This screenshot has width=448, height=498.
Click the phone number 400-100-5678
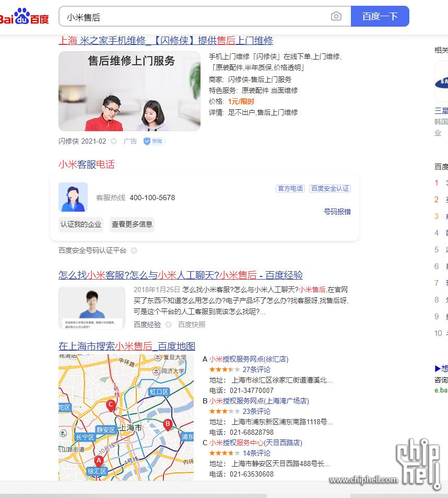(152, 198)
